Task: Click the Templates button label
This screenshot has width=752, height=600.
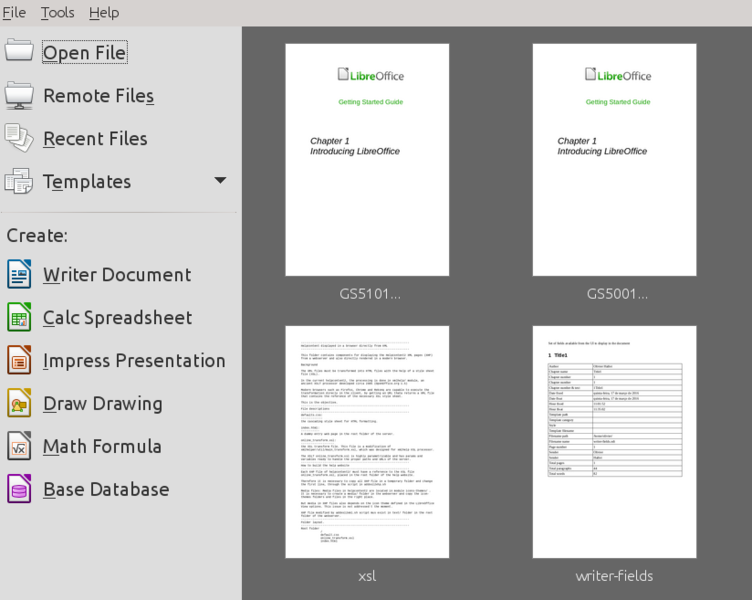Action: pyautogui.click(x=87, y=182)
